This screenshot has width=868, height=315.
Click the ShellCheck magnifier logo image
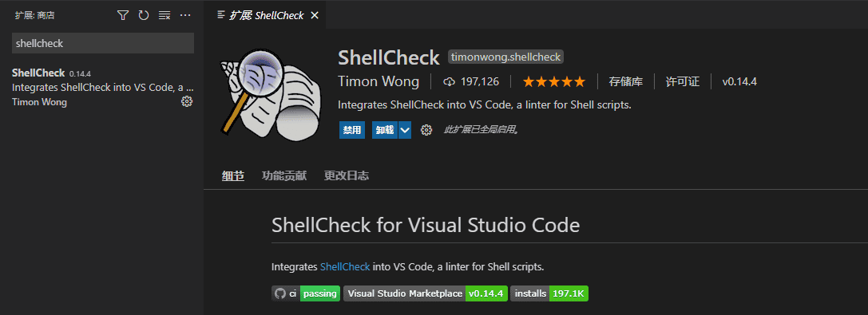(x=271, y=92)
